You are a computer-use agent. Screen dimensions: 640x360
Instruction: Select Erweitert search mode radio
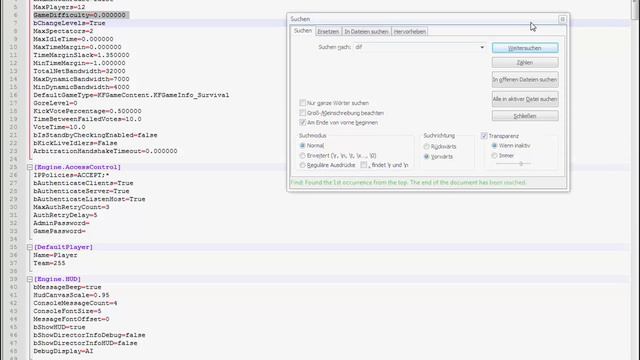pyautogui.click(x=302, y=156)
